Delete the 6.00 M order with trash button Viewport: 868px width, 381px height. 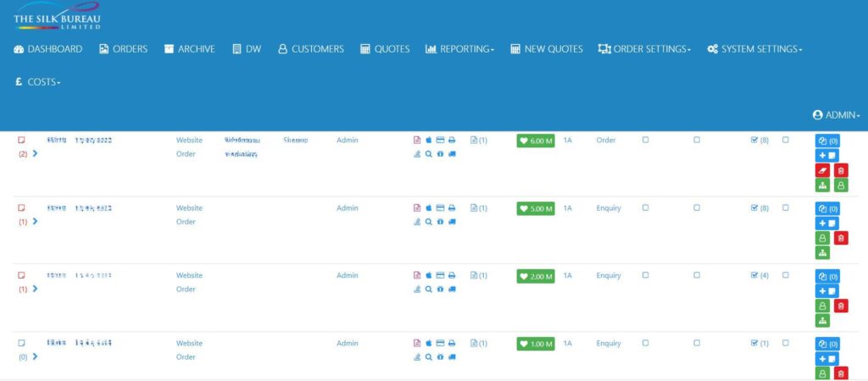click(x=842, y=171)
